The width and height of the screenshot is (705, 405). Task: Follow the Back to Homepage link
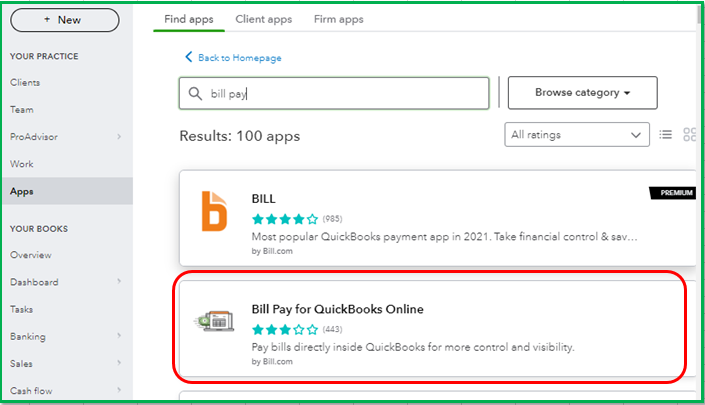[x=240, y=58]
